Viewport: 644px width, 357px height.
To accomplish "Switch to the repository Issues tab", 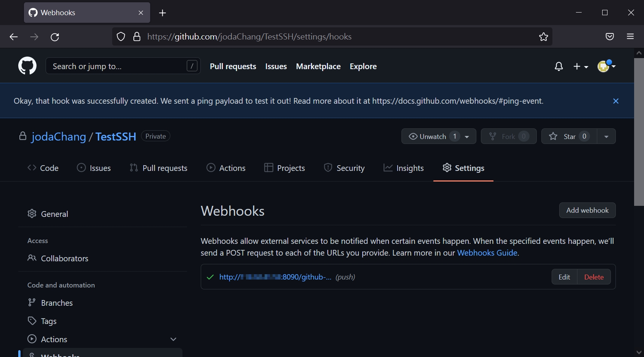I will click(94, 168).
